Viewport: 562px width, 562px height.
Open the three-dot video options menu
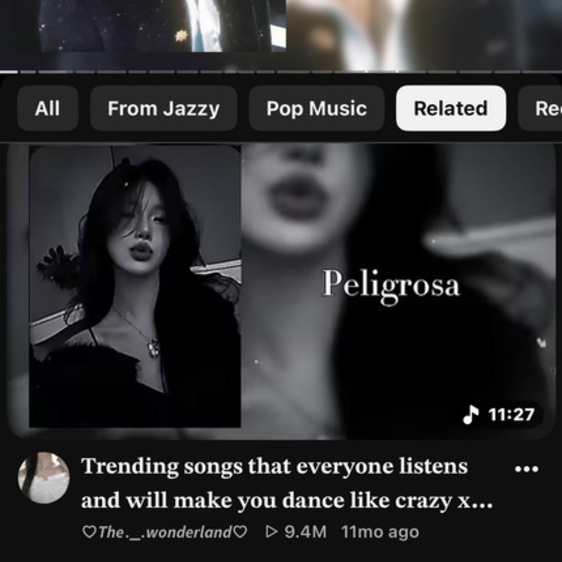(527, 469)
